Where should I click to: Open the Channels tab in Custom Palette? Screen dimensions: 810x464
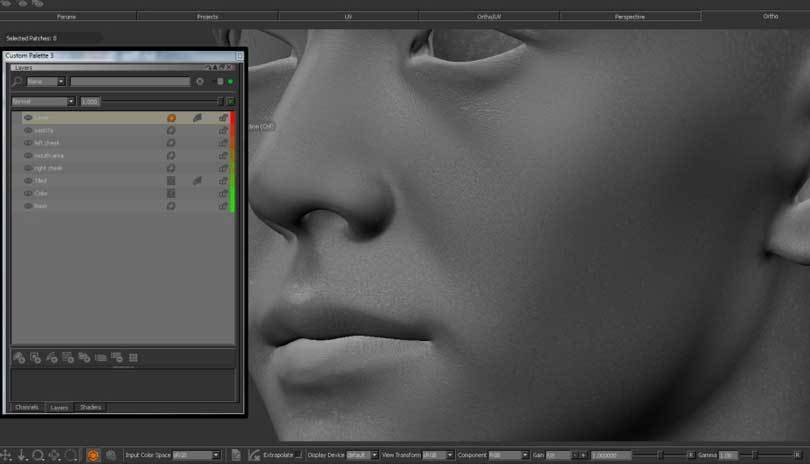click(x=27, y=407)
